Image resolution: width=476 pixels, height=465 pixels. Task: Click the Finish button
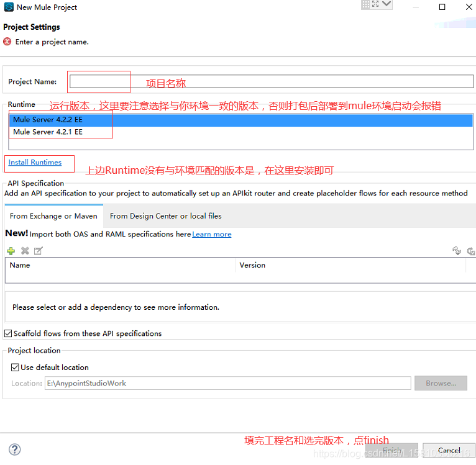coord(391,451)
